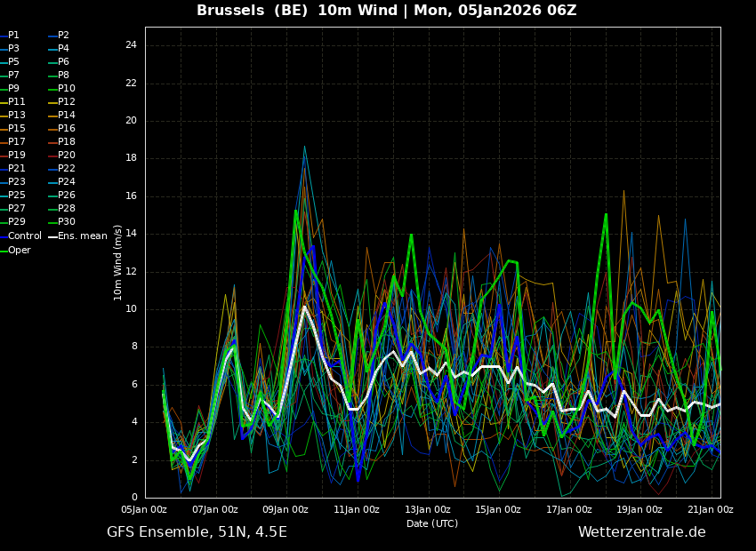756x551 pixels.
Task: Click the 09Jan 00z date tick
Action: point(286,509)
